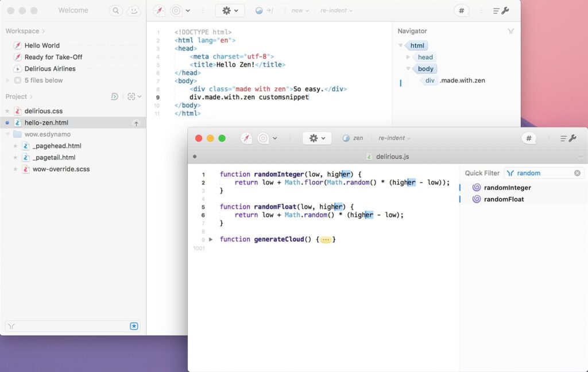Select the head tag in Navigator
Image resolution: width=588 pixels, height=372 pixels.
(425, 57)
